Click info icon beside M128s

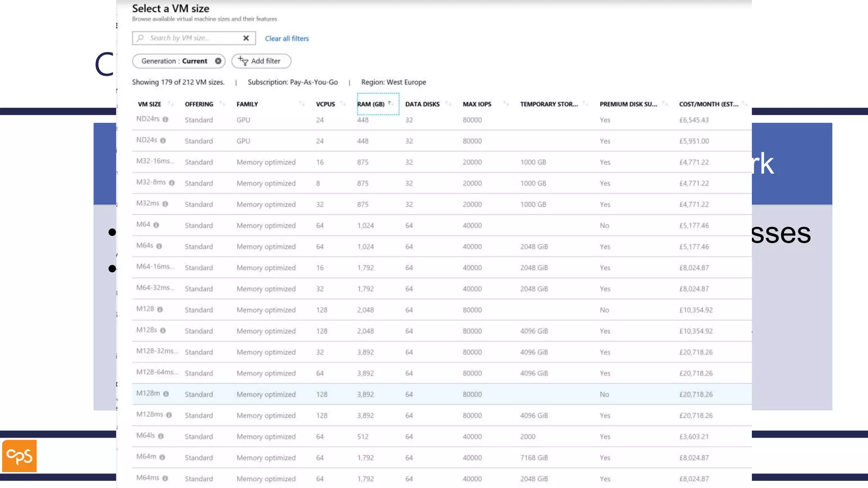pyautogui.click(x=163, y=330)
